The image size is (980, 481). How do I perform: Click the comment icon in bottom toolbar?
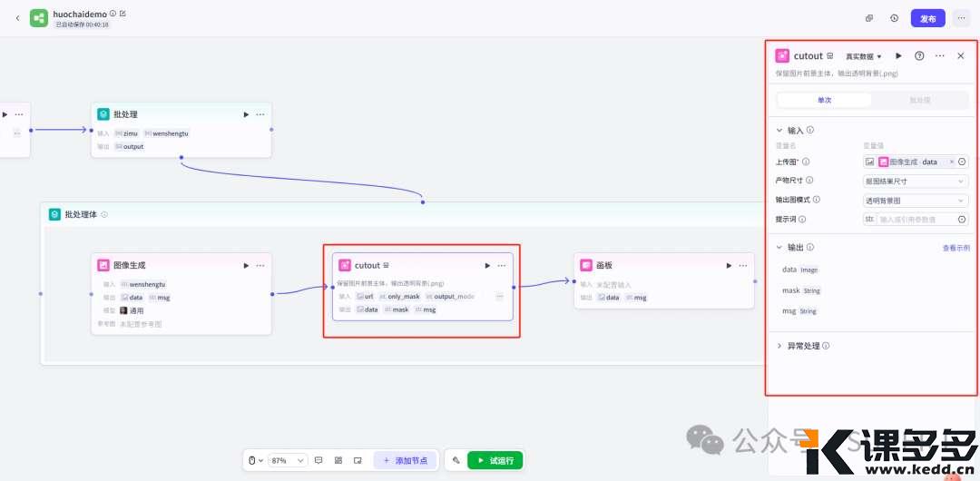click(318, 460)
